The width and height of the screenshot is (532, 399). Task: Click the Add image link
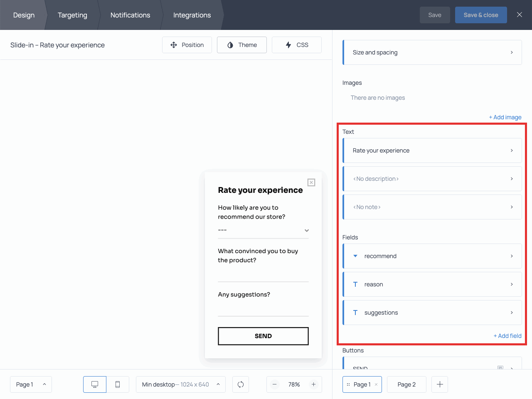505,117
